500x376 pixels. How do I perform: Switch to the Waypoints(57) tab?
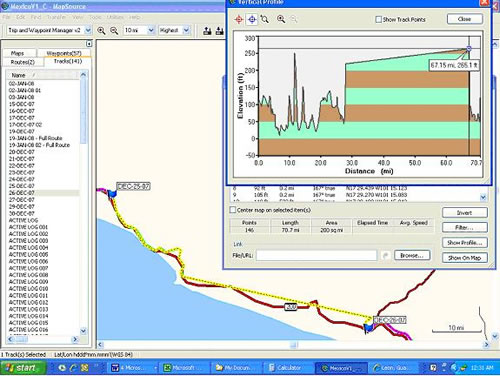tap(64, 53)
